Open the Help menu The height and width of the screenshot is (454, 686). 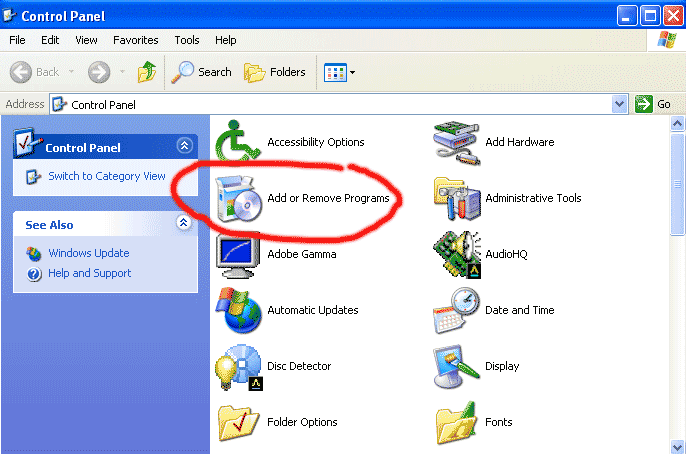[x=225, y=40]
